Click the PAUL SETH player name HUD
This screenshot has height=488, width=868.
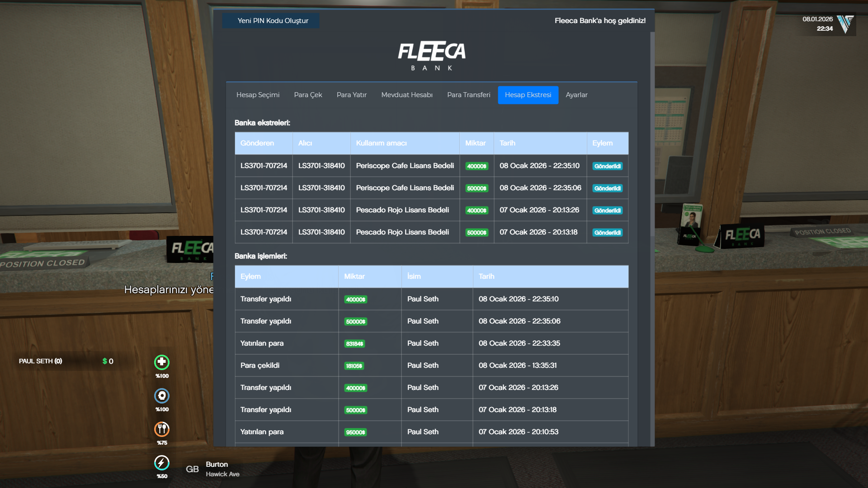point(40,361)
